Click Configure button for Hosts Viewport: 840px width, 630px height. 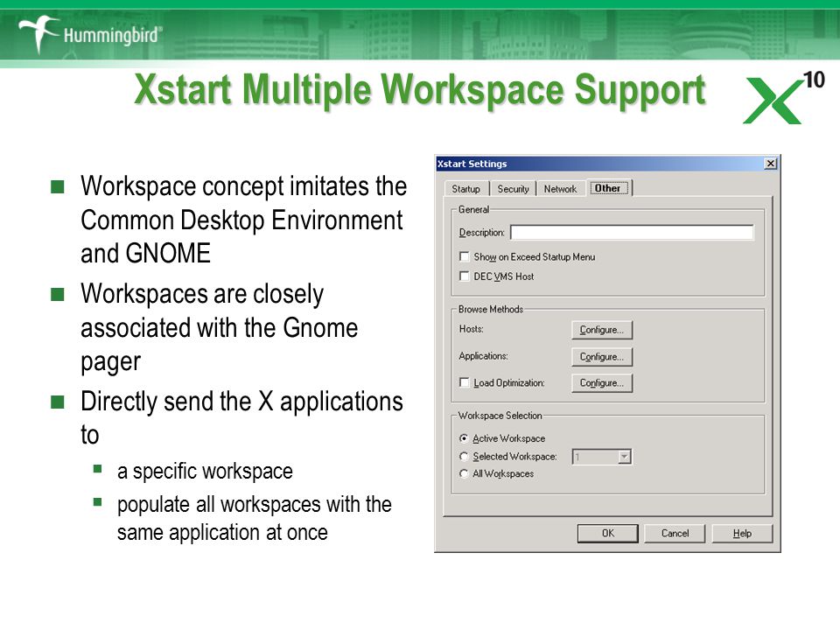(x=602, y=330)
